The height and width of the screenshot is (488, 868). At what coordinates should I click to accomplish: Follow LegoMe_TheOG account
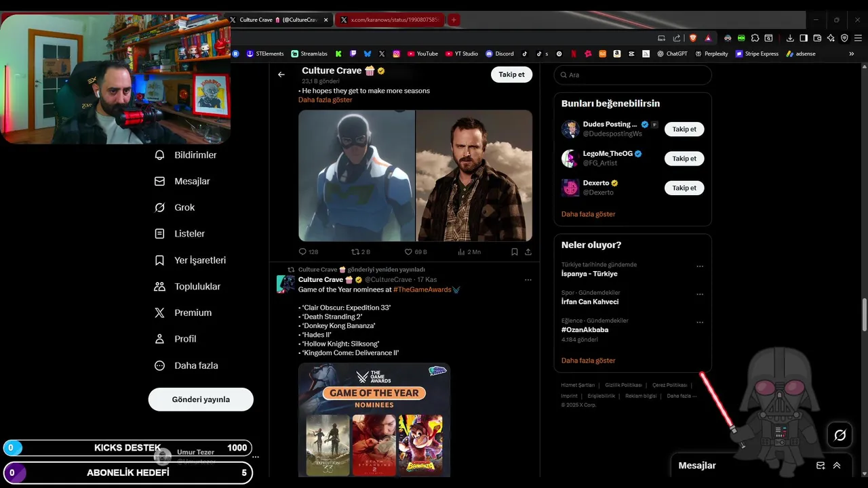coord(684,159)
